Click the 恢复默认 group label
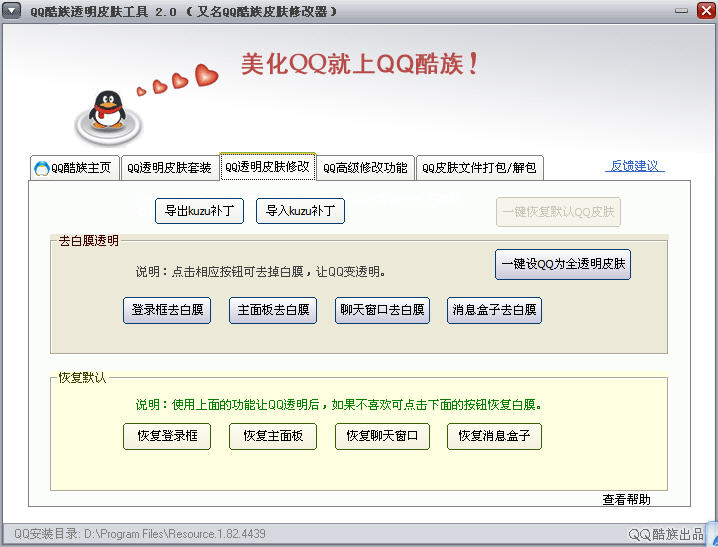The height and width of the screenshot is (547, 718). (x=82, y=378)
